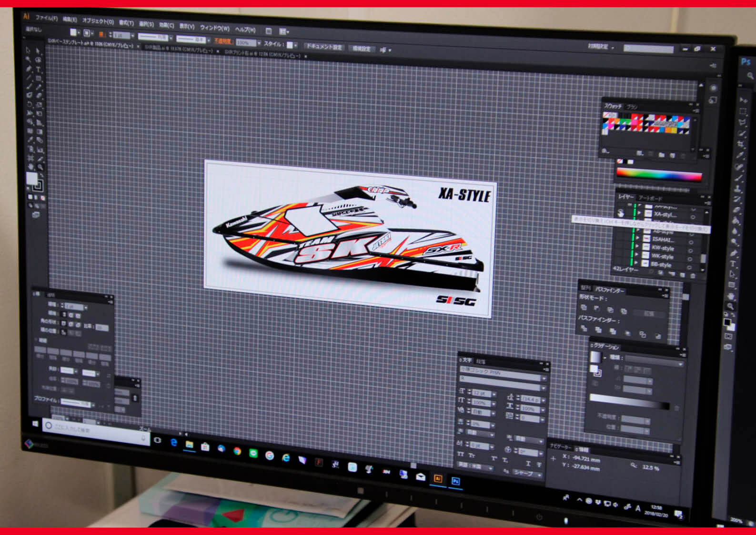Click the Windows Start button
This screenshot has height=535, width=756.
[35, 423]
